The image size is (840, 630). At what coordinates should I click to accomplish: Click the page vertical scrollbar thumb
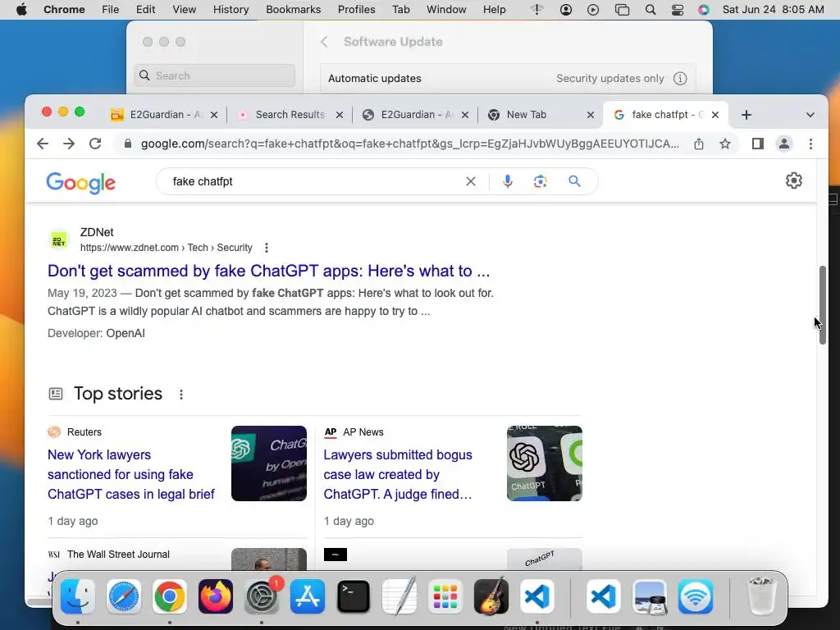pos(822,305)
